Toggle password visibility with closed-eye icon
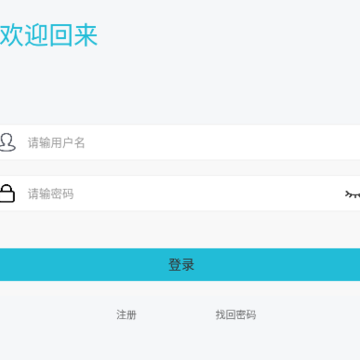Screen dimensions: 360x360 coord(353,194)
